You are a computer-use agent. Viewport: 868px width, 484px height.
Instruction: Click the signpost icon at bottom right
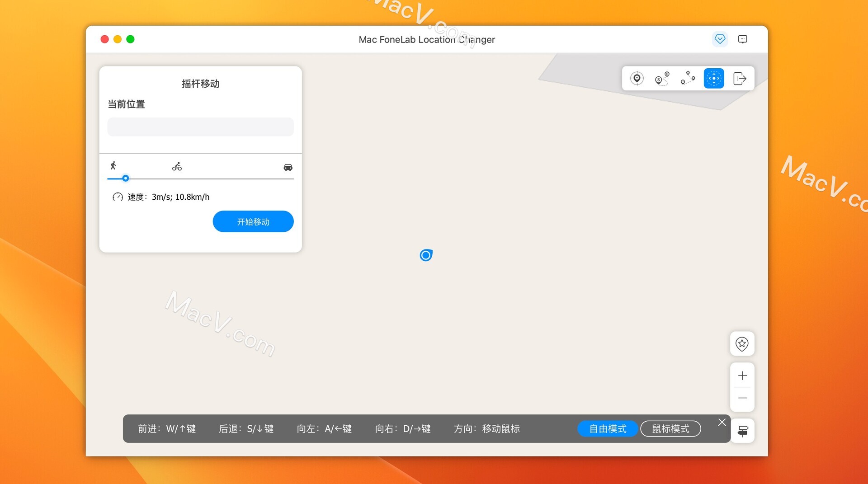(742, 431)
